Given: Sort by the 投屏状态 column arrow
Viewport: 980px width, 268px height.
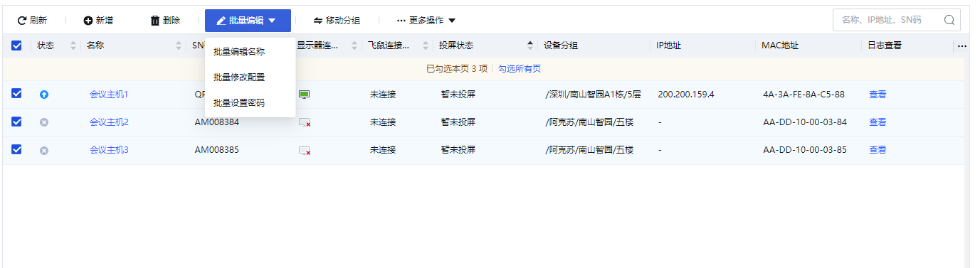Looking at the screenshot, I should 529,45.
